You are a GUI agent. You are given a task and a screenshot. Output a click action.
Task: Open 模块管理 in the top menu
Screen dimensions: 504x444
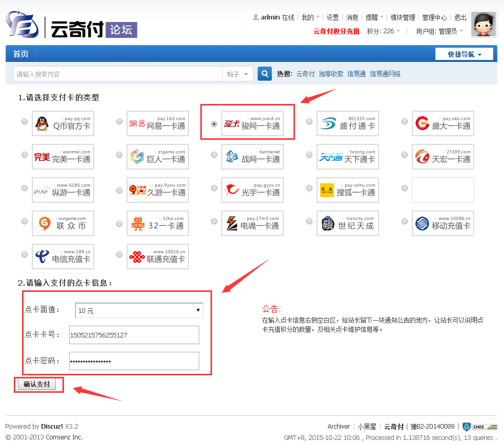point(403,17)
